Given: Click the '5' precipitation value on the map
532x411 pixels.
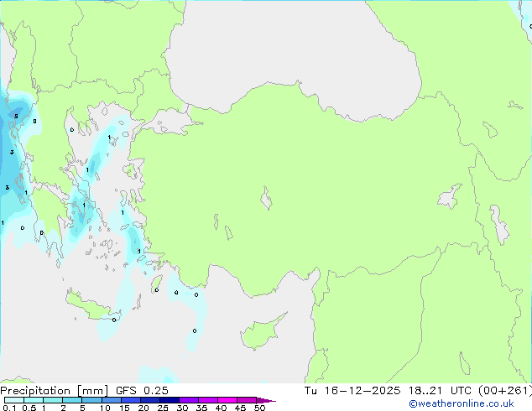Looking at the screenshot, I should [16, 117].
